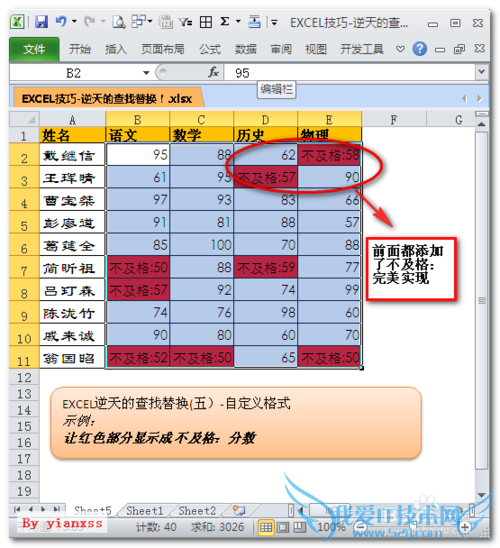Switch to the Sheet5 tab
500x548 pixels.
(x=93, y=511)
